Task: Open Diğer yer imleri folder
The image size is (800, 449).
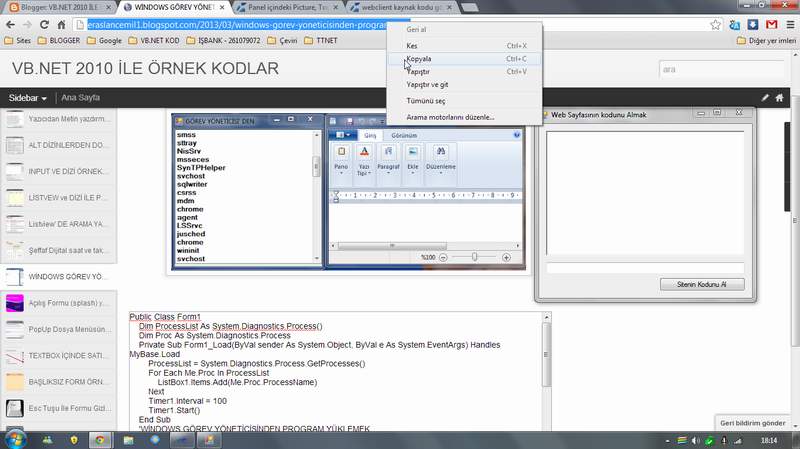Action: pyautogui.click(x=766, y=40)
